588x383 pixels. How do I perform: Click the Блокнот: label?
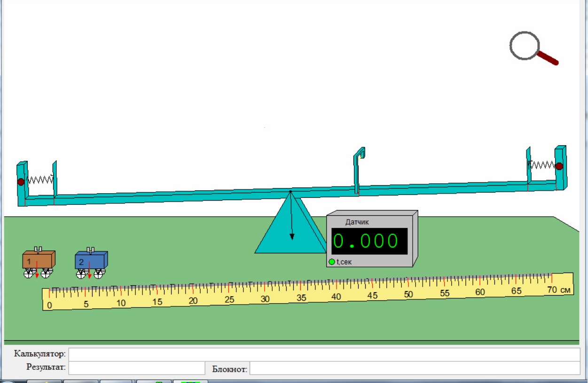[230, 369]
